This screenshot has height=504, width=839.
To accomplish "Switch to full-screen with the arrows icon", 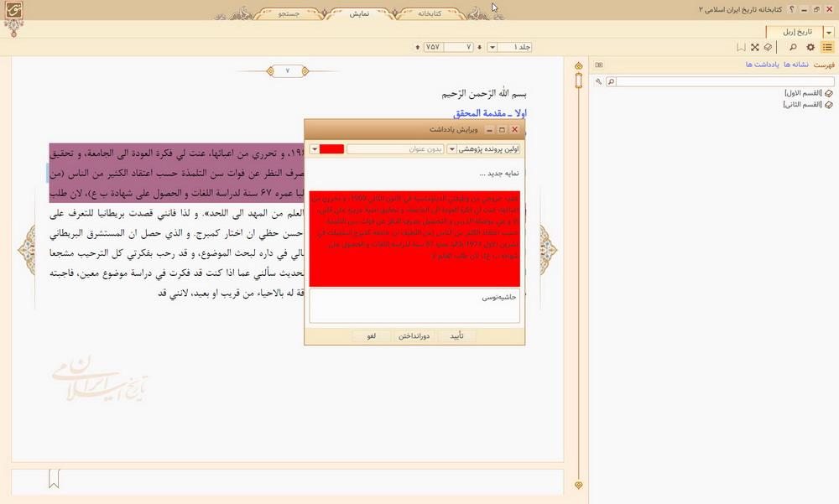I will (x=754, y=47).
